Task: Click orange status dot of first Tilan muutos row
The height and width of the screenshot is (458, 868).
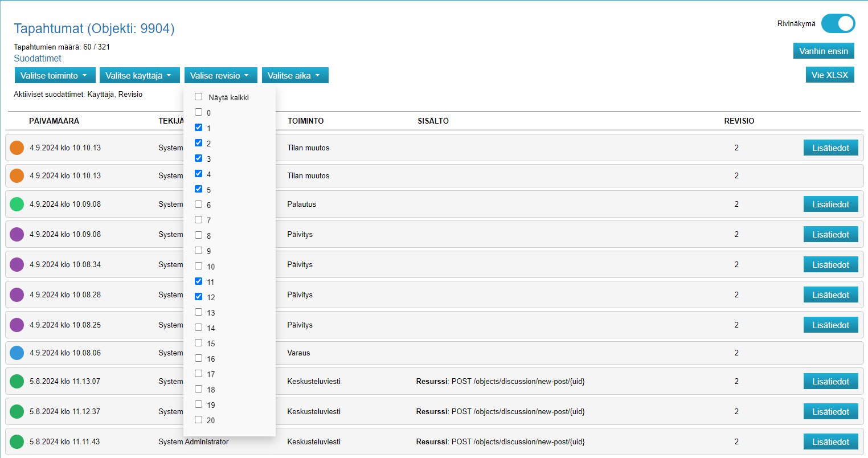Action: 17,148
